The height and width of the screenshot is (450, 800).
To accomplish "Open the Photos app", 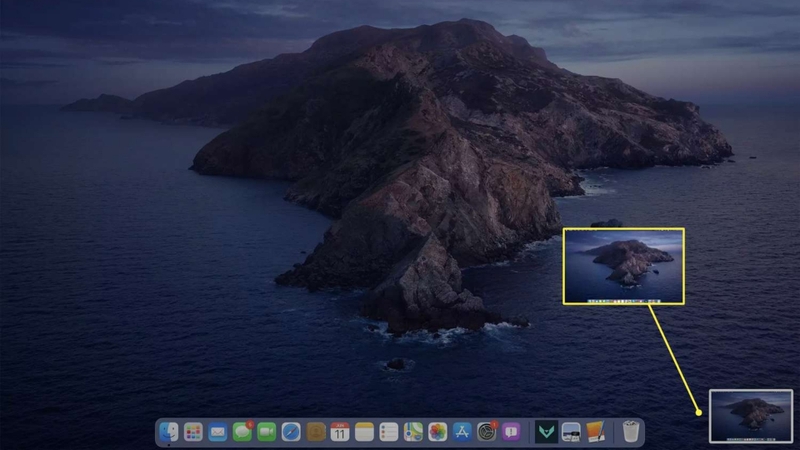I will pyautogui.click(x=438, y=432).
